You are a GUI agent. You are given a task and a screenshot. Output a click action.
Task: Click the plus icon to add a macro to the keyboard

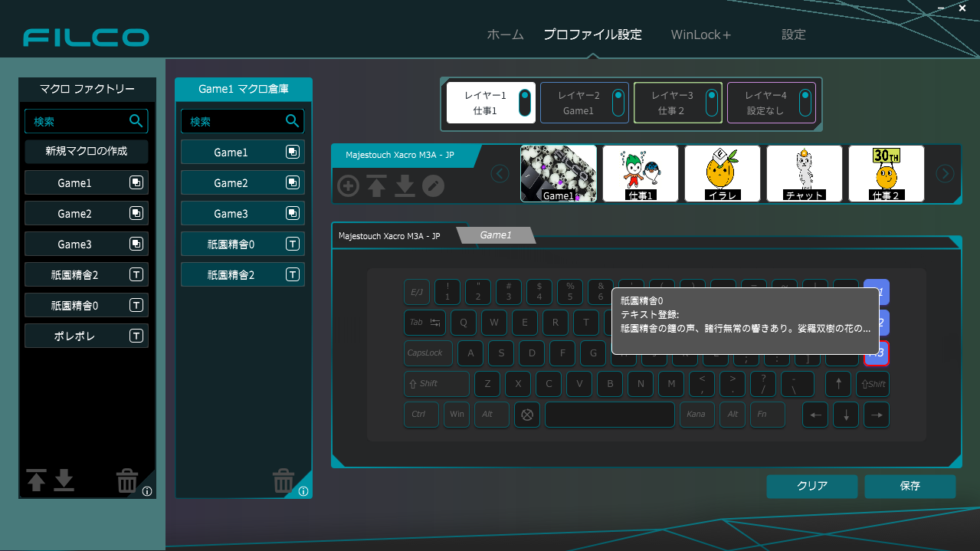tap(348, 185)
